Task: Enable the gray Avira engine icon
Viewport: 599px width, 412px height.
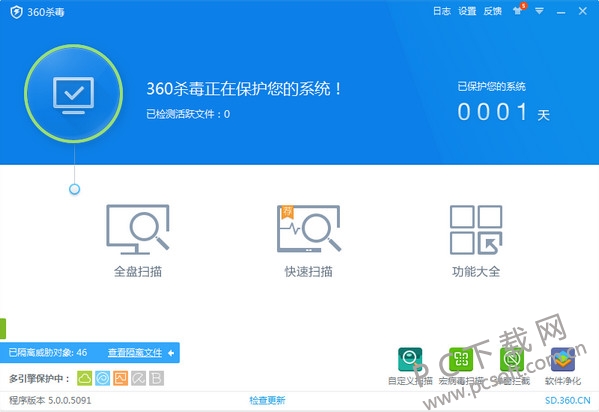Action: tap(138, 378)
